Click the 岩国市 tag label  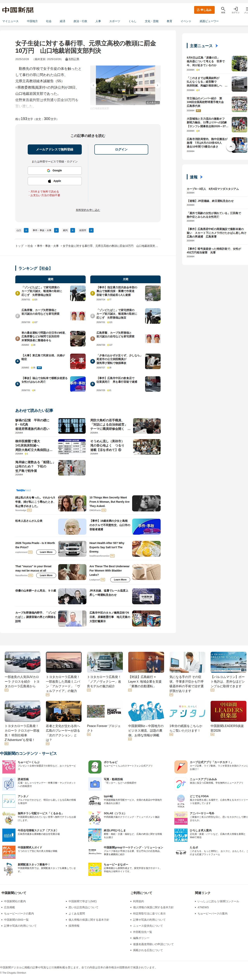click(83, 231)
